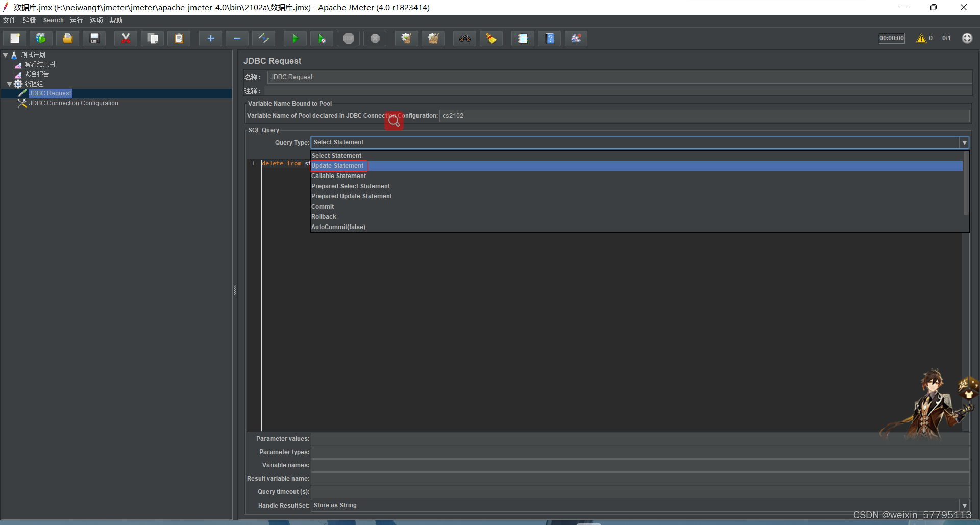Click the Help question mark icon

(x=549, y=38)
